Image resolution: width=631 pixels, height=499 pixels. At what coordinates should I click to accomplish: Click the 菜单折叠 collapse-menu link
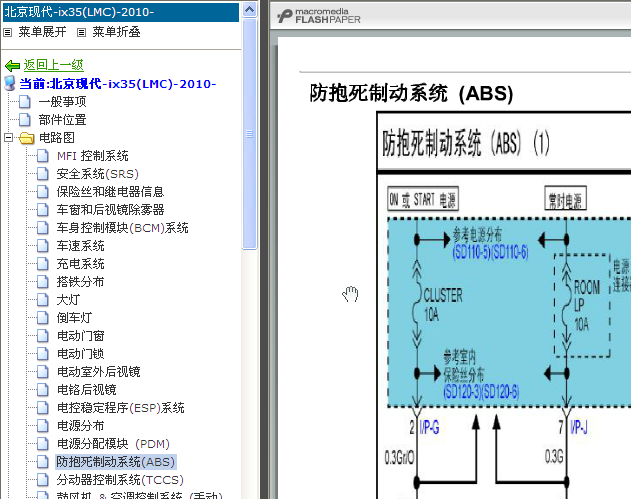click(116, 32)
